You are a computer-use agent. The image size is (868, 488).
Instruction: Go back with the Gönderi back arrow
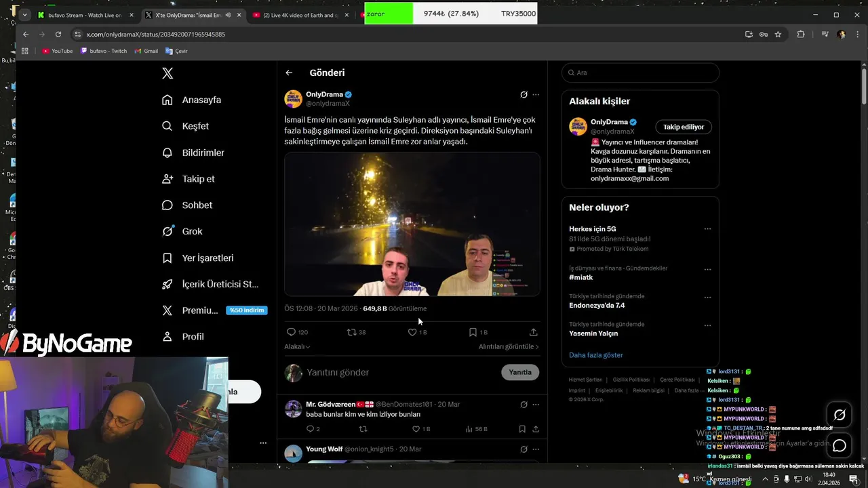tap(289, 73)
